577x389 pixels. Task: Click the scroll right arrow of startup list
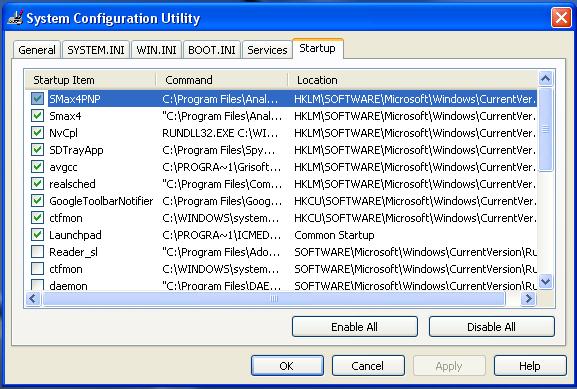point(528,298)
